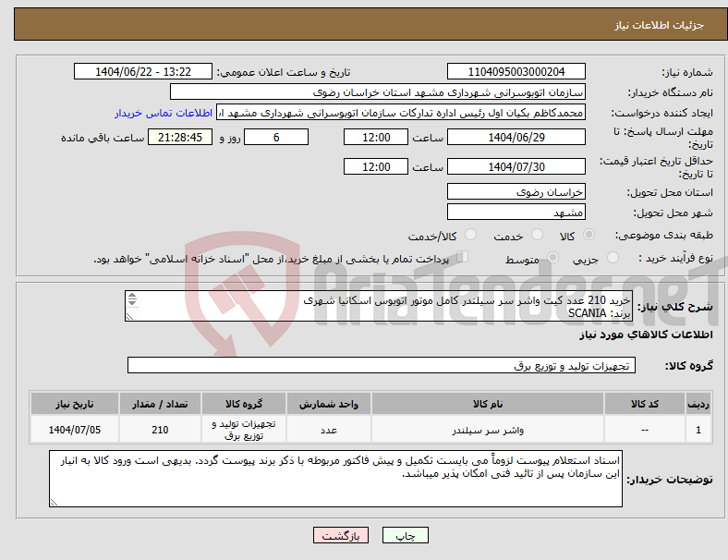The height and width of the screenshot is (560, 728).
Task: Click the announcement date field 1404/06/22 - 13:22
Action: [x=143, y=72]
